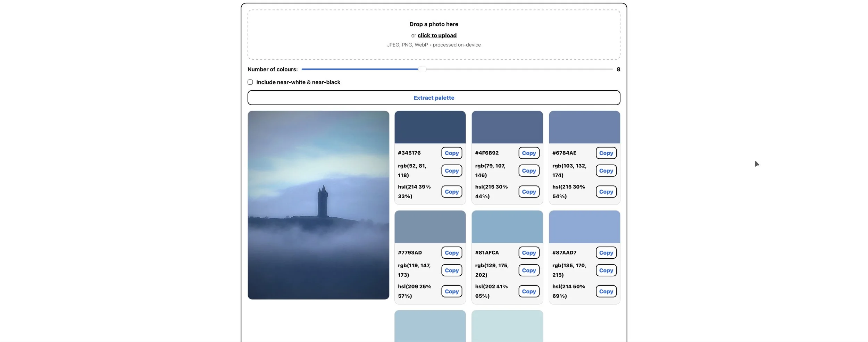This screenshot has height=342, width=868.
Task: Click the slider value '8'
Action: tap(618, 69)
